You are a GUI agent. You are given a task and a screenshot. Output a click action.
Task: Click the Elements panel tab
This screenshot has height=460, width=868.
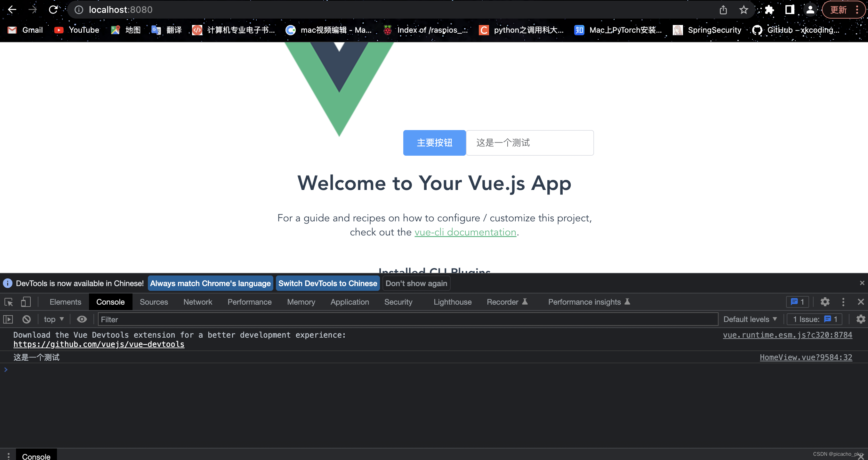tap(65, 301)
